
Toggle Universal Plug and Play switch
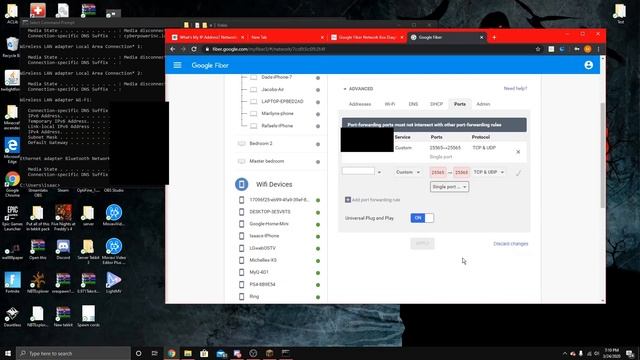pos(422,218)
